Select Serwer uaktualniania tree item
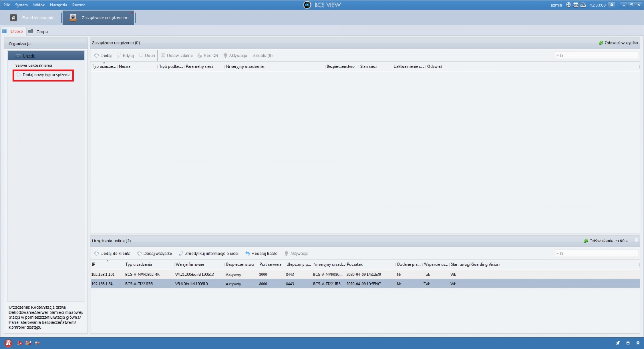 tap(33, 65)
